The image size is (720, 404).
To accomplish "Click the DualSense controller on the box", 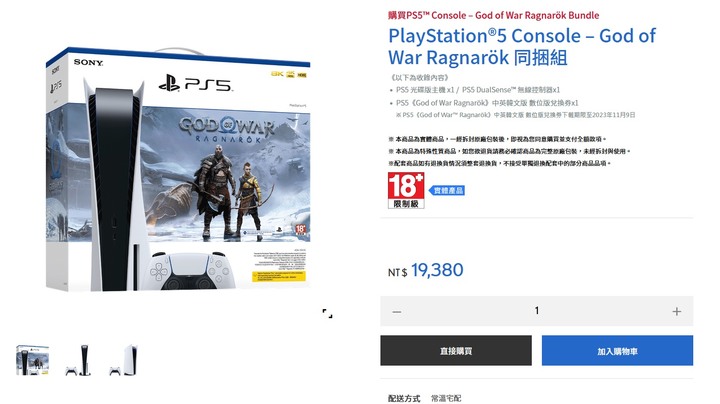I will 192,271.
